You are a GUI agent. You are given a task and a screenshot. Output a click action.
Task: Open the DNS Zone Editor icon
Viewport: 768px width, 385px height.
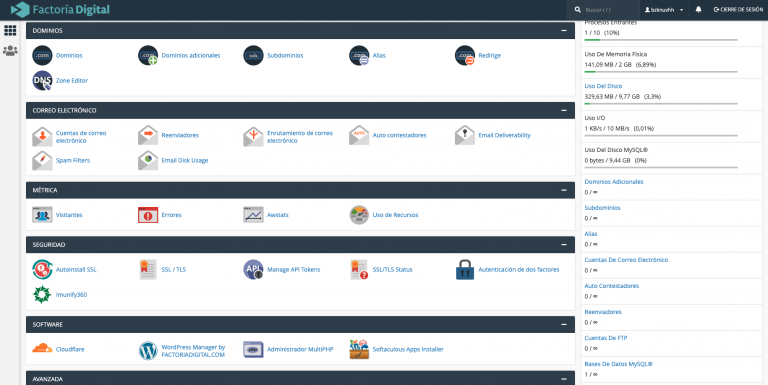(x=42, y=80)
